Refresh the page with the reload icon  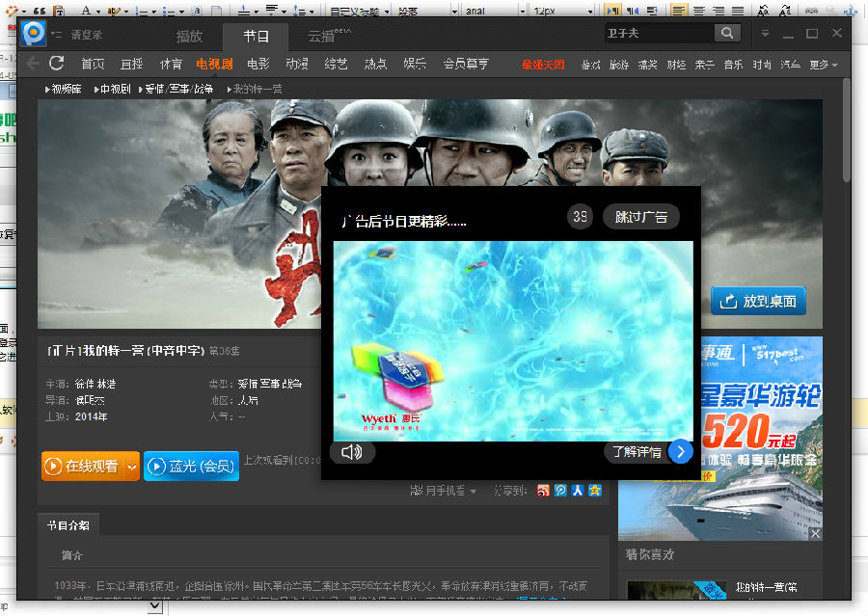pyautogui.click(x=57, y=64)
